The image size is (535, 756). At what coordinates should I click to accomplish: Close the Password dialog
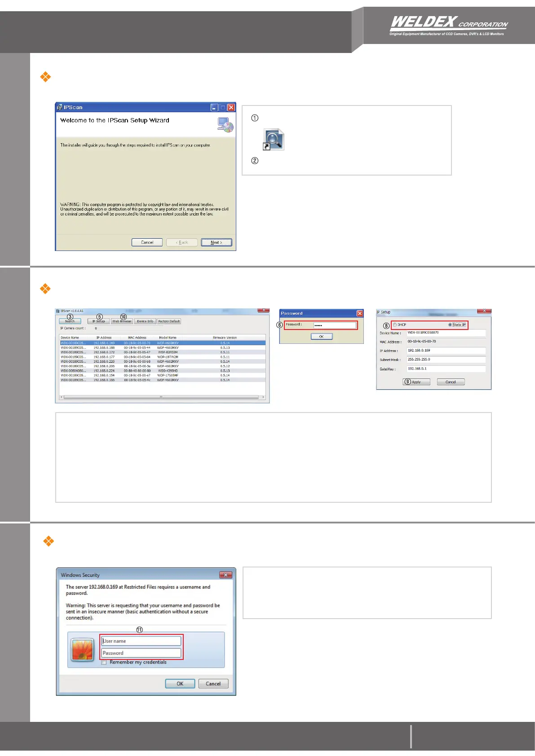tap(359, 313)
